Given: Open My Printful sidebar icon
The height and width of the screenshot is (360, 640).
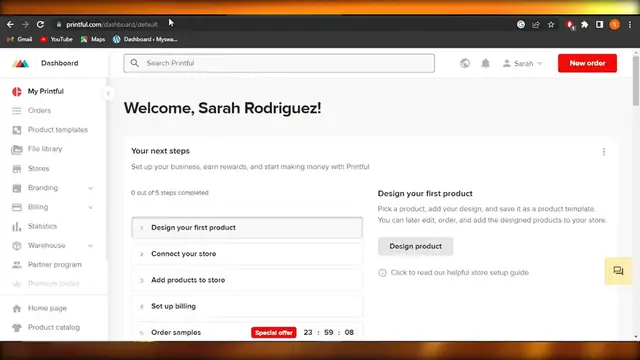Looking at the screenshot, I should click(x=17, y=91).
